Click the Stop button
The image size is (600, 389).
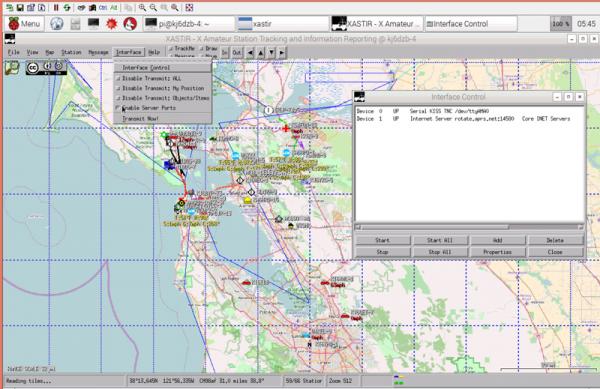coord(382,252)
